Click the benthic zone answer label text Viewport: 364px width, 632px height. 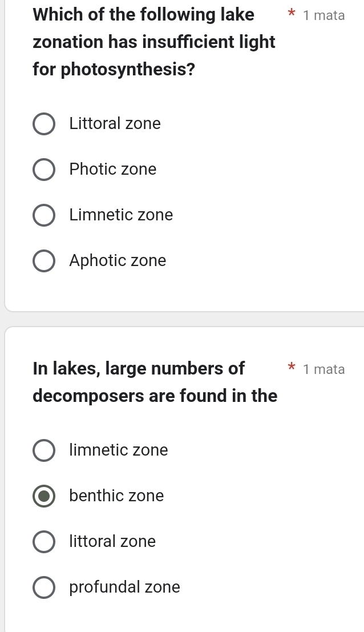click(116, 496)
